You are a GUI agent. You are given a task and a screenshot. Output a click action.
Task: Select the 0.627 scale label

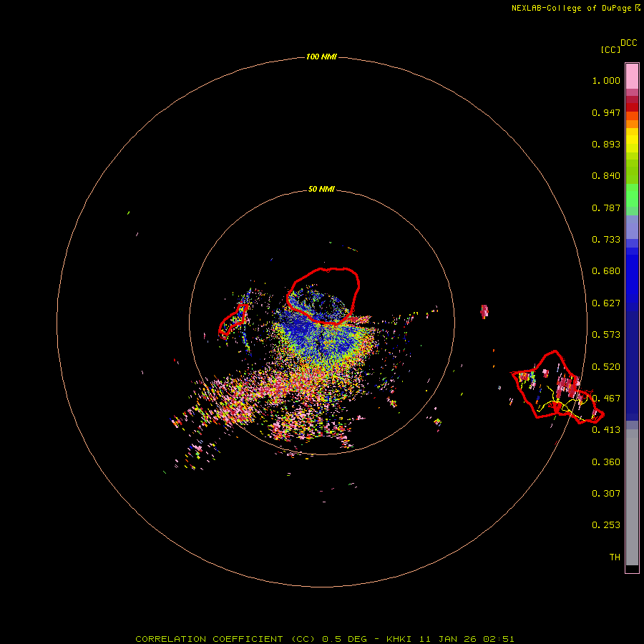[x=606, y=303]
